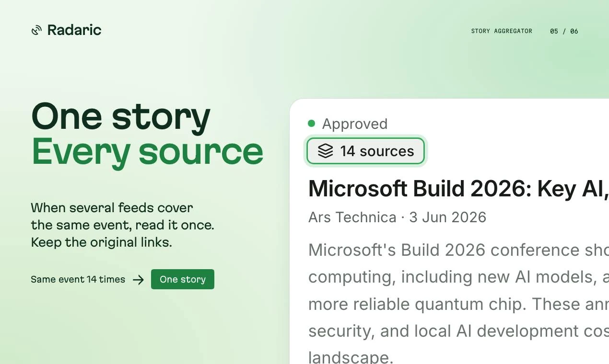The width and height of the screenshot is (609, 364).
Task: Click the Radaric radar logo icon
Action: pos(36,30)
